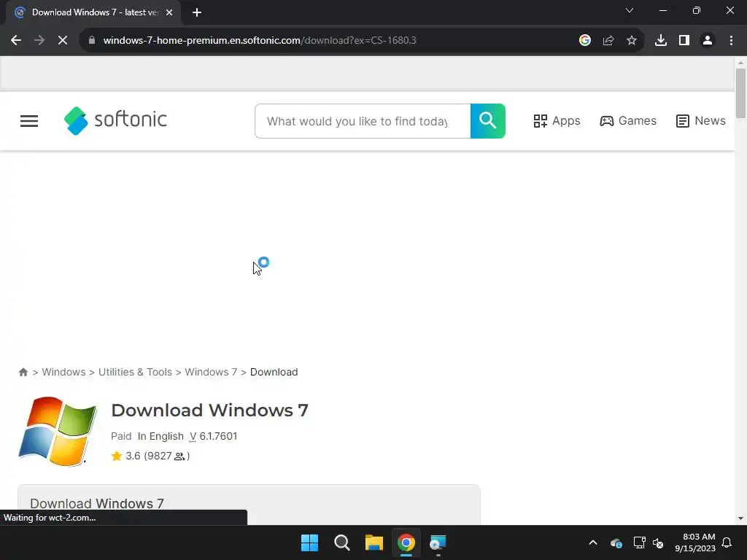Click the Google icon in address bar
Screen dimensions: 747x560
coord(585,41)
